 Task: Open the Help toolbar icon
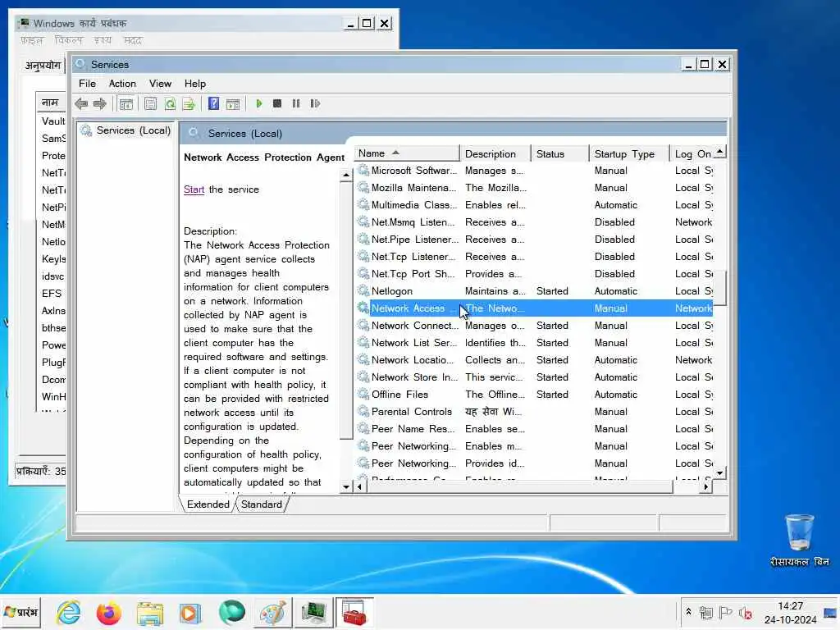(x=213, y=103)
